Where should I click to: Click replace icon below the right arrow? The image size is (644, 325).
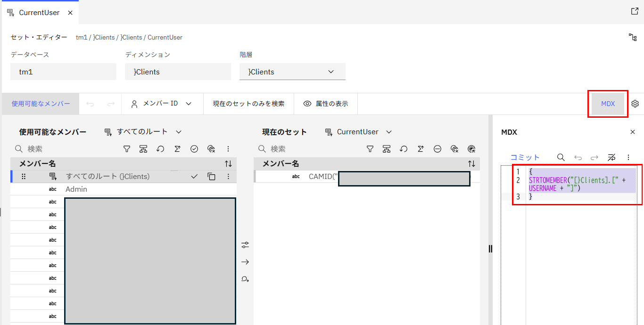(245, 279)
